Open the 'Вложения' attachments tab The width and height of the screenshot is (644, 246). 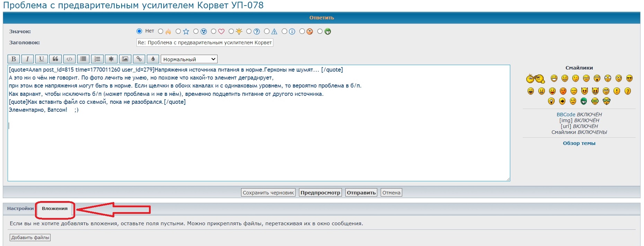click(x=55, y=209)
